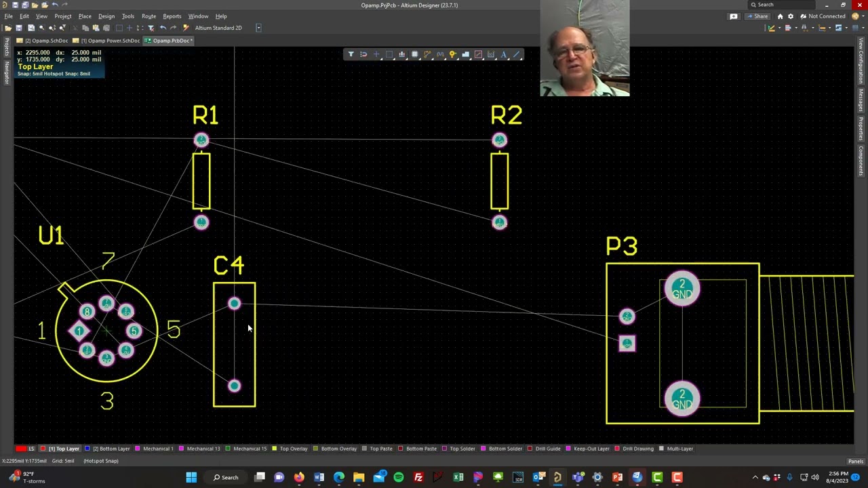Click the selection filter funnel icon

click(x=351, y=54)
